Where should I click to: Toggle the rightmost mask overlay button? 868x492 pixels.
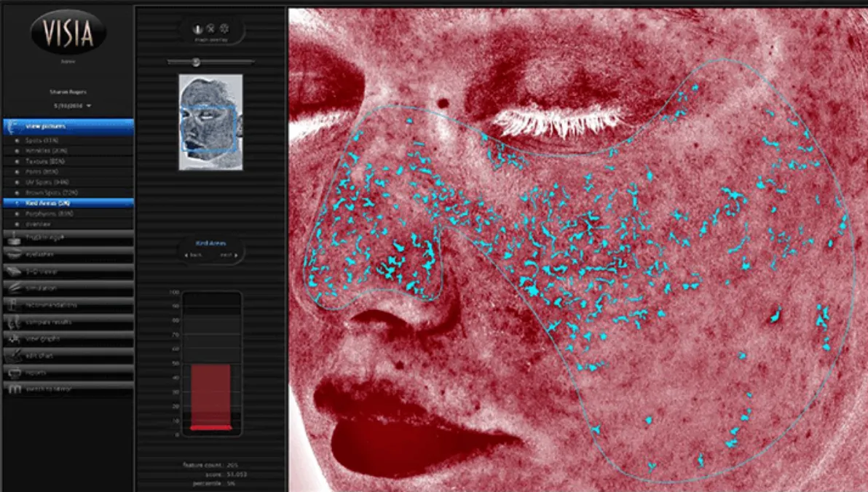tap(224, 28)
